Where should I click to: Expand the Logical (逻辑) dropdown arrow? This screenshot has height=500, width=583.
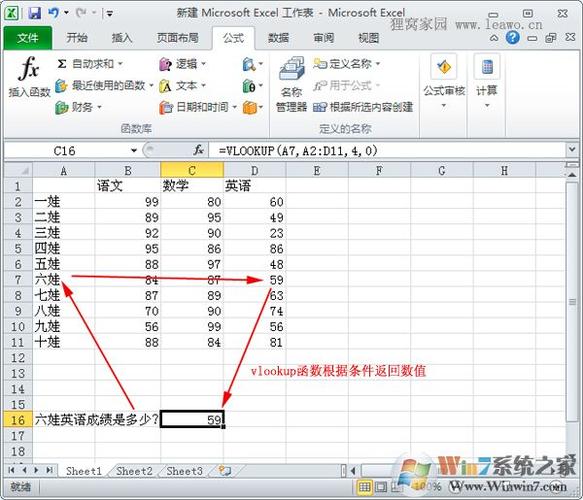point(203,64)
